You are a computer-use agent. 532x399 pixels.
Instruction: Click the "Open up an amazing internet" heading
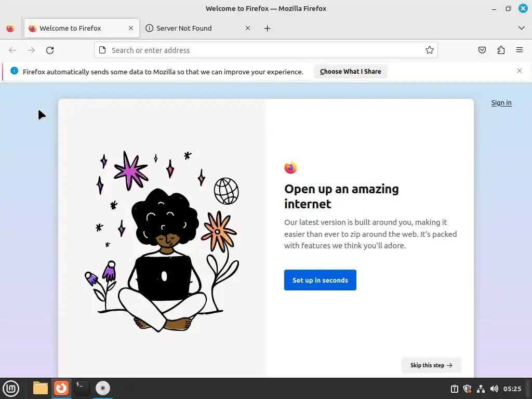341,196
